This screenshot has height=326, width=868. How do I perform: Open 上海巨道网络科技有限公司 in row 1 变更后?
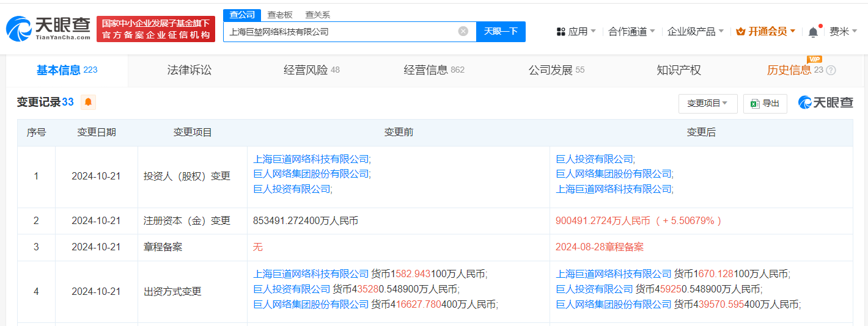click(x=614, y=189)
